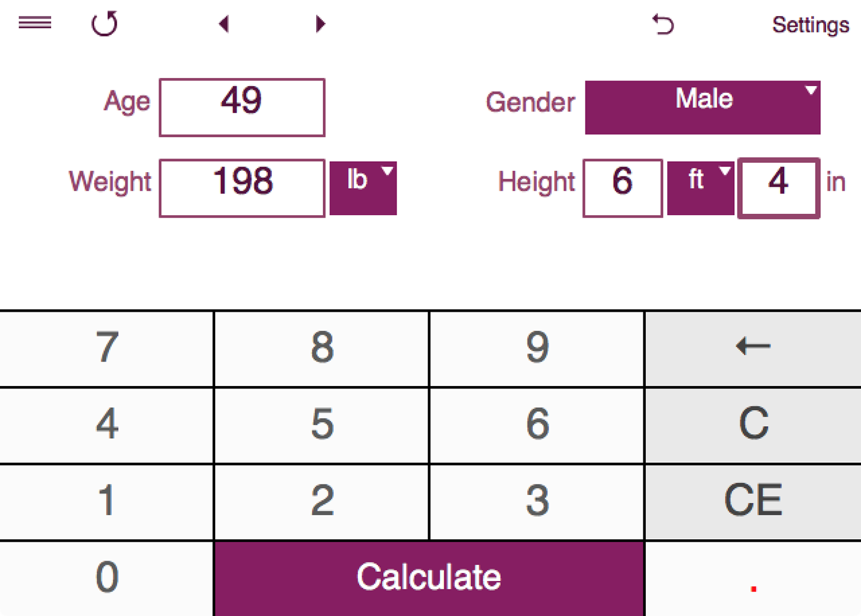861x616 pixels.
Task: Open the height unit ft dropdown
Action: [x=700, y=188]
